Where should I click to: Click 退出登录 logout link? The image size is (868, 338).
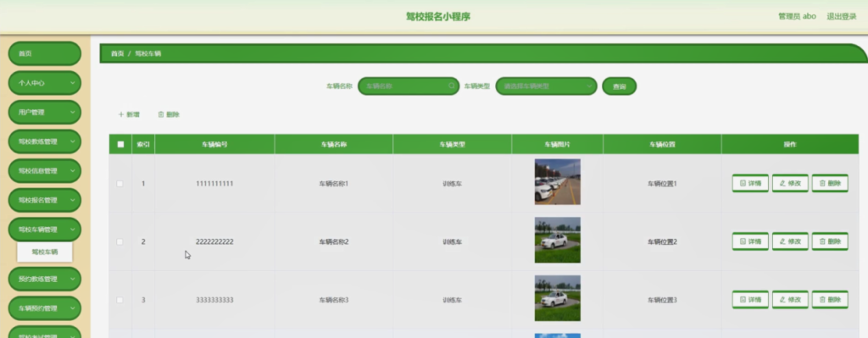point(842,17)
